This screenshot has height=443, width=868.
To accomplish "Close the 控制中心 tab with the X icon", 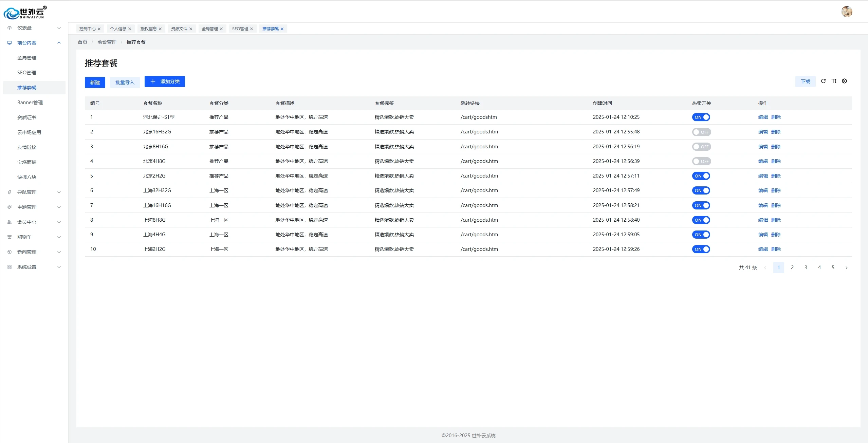I will [x=99, y=29].
